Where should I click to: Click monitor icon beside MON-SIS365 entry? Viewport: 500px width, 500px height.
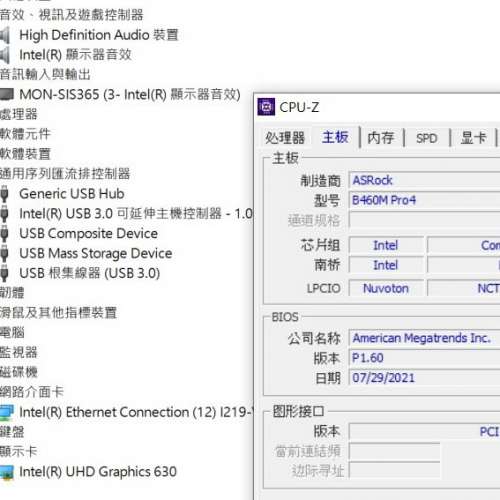click(7, 94)
